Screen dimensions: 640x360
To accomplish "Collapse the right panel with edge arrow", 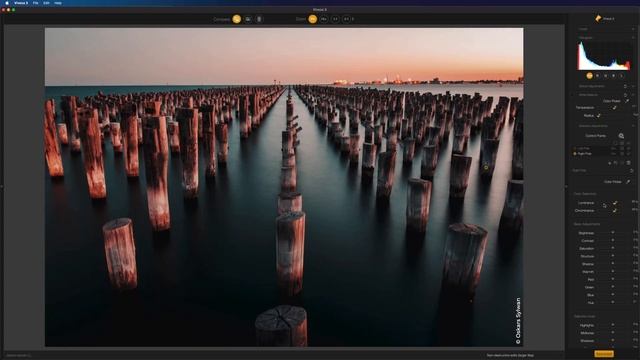I will (x=566, y=187).
